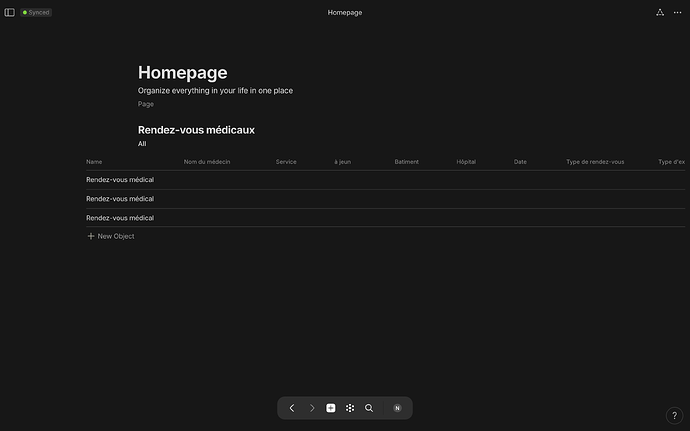The height and width of the screenshot is (431, 690).
Task: Select the All view tab
Action: coord(142,144)
